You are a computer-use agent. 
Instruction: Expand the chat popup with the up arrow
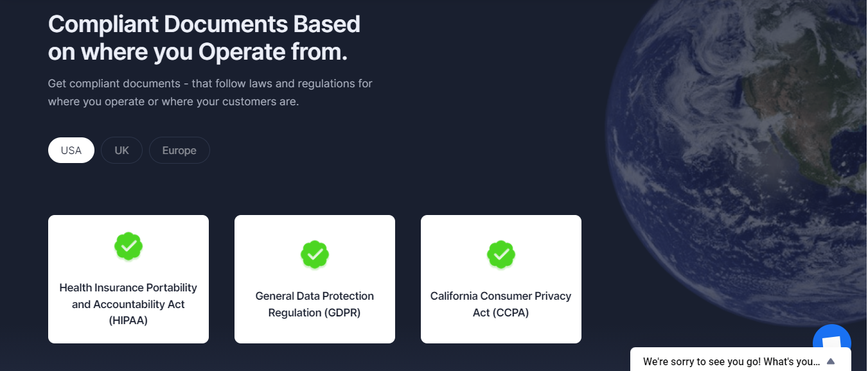pos(831,361)
